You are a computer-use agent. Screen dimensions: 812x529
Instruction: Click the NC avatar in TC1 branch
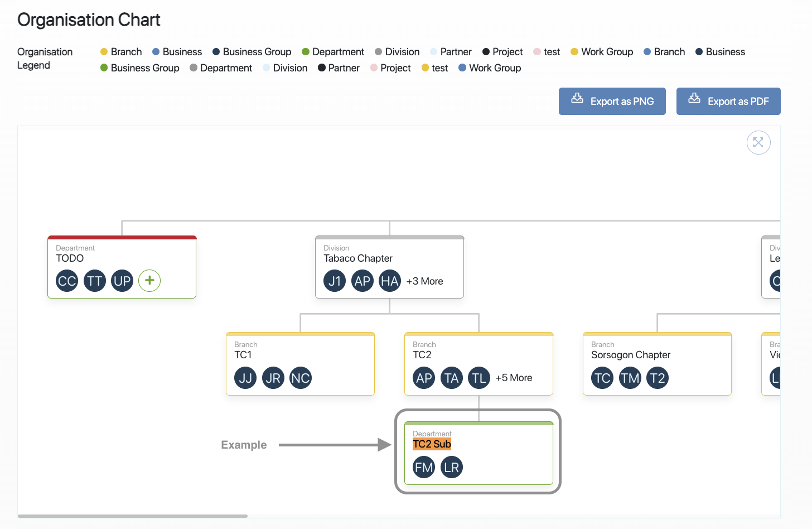coord(301,378)
